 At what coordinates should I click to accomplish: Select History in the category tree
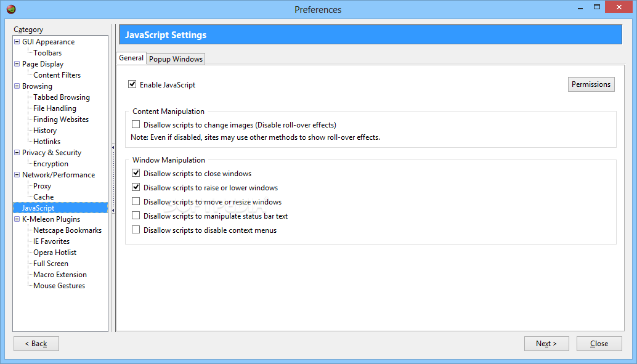[x=45, y=131]
